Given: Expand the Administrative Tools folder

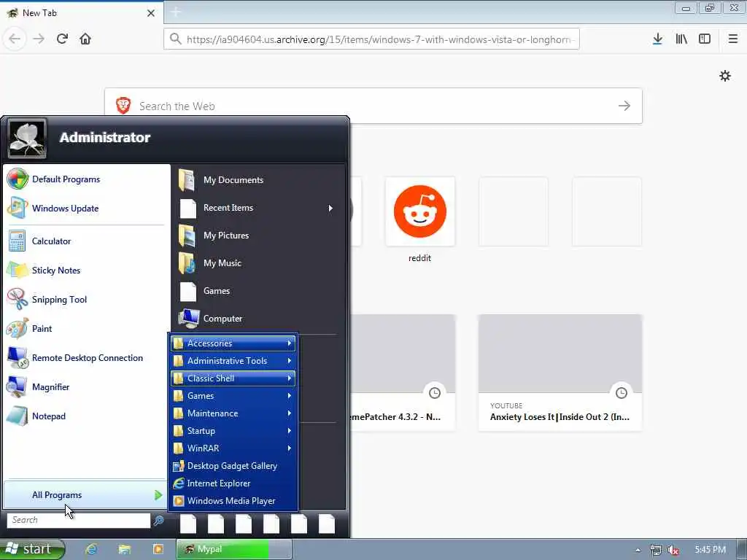Looking at the screenshot, I should click(233, 360).
